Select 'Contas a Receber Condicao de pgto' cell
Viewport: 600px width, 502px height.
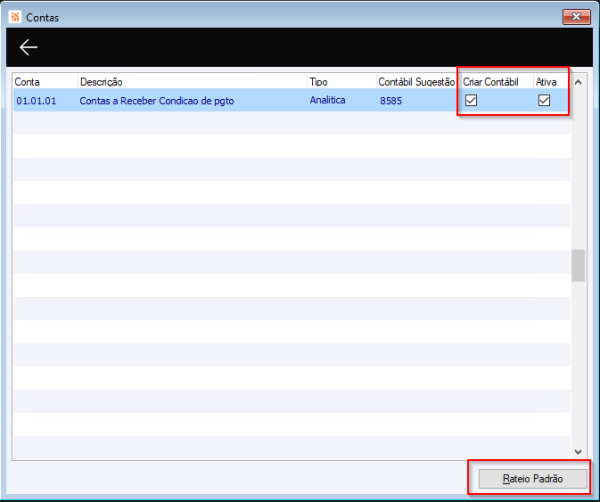coord(157,101)
